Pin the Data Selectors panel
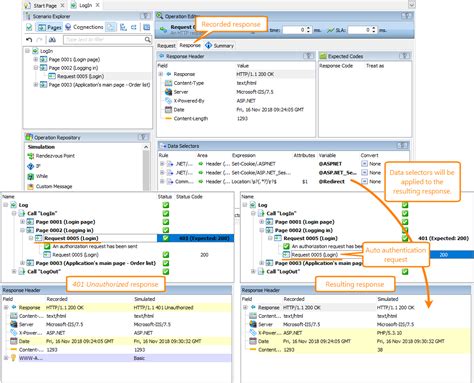 (402, 146)
